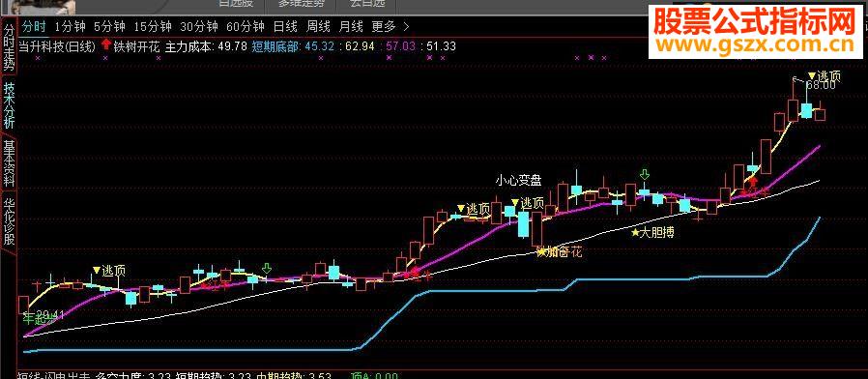Click the 68.00 high price label
Image resolution: width=868 pixels, height=379 pixels.
tap(821, 85)
